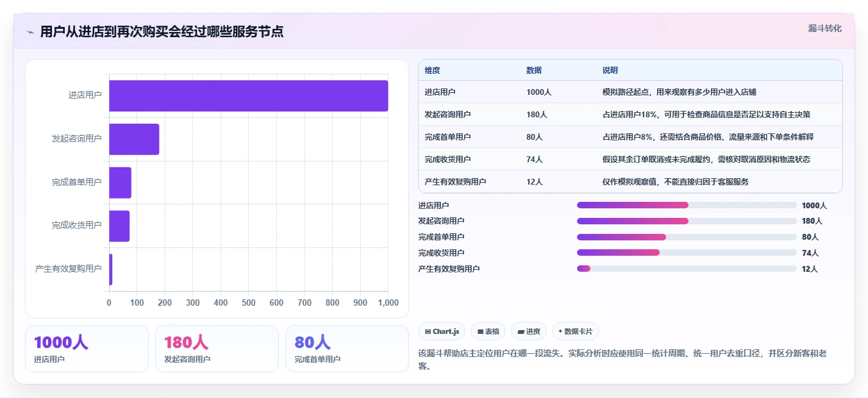The image size is (868, 398).
Task: Click the description starting 占进店用户18%
Action: tap(706, 115)
